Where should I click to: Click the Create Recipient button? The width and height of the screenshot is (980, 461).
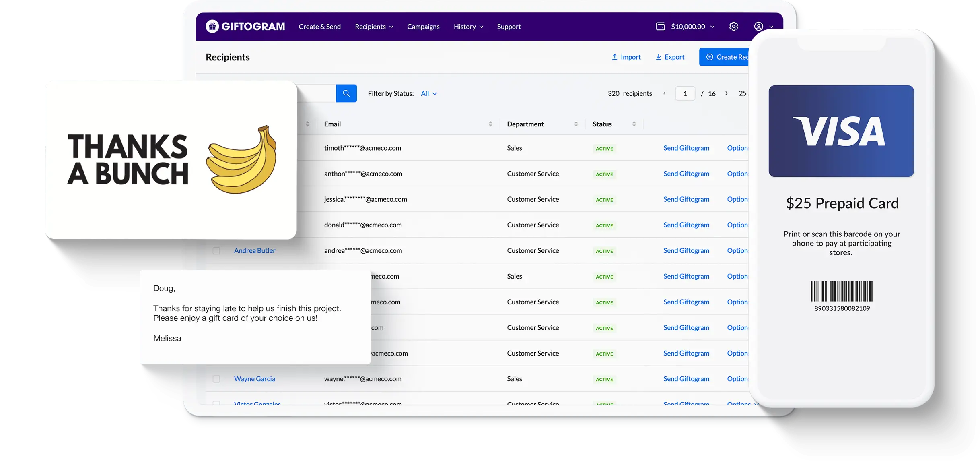pyautogui.click(x=724, y=57)
